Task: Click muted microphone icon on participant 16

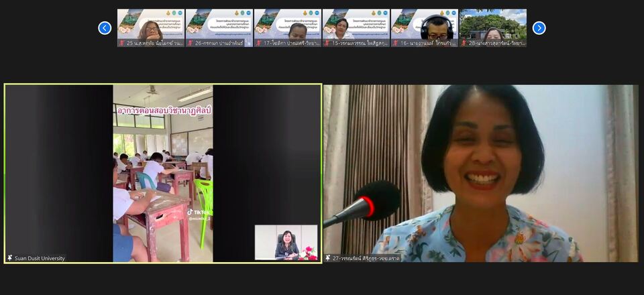Action: click(x=396, y=43)
